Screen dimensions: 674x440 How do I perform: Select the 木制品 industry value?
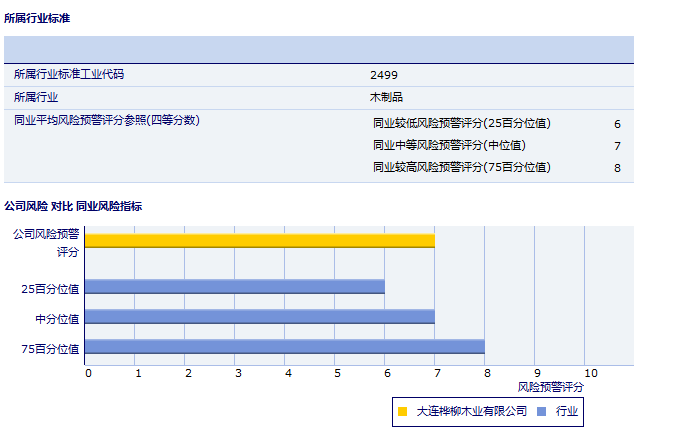tap(386, 97)
